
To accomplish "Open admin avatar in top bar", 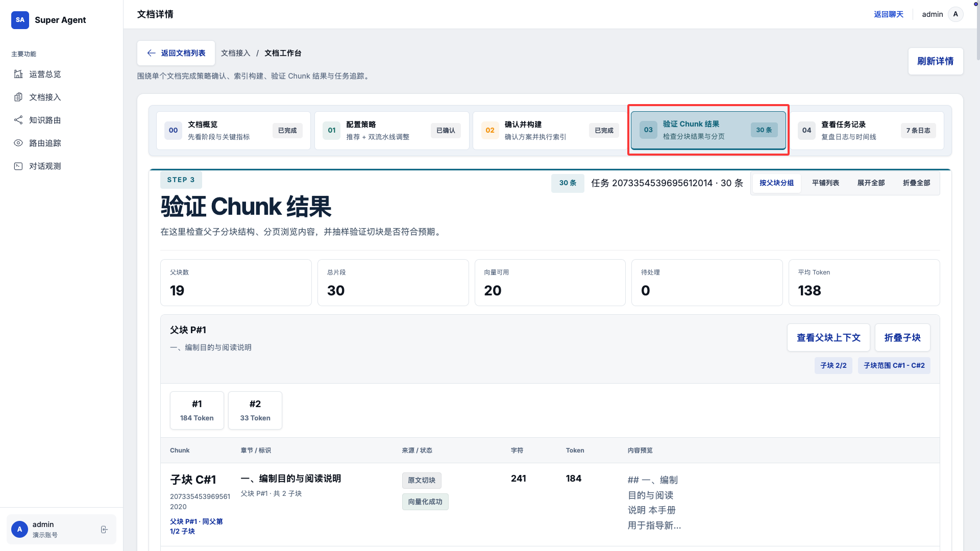I will 955,14.
